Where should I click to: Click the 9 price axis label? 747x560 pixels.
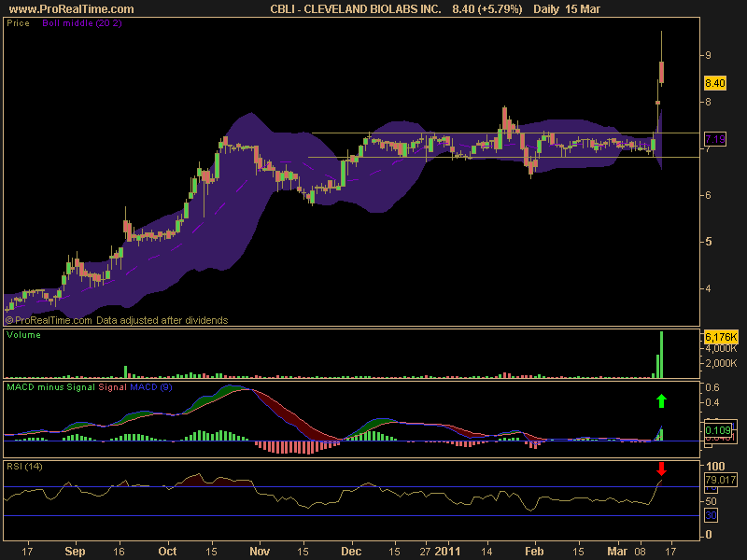[708, 55]
